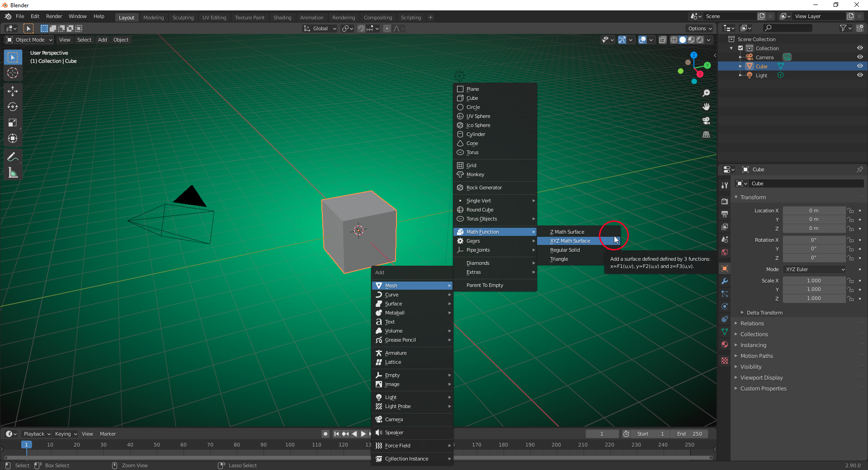Toggle the Camera visibility in the outliner

click(860, 57)
